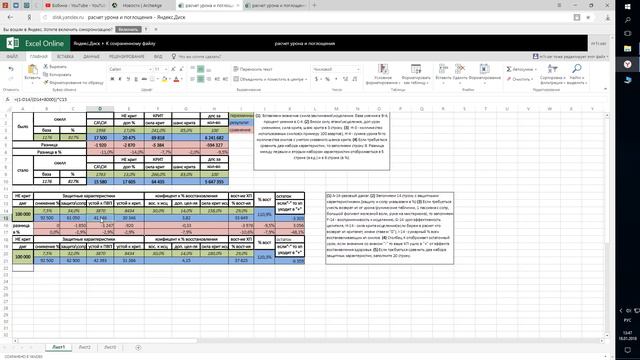Select the cell reading 'было'
Viewport: 640px width, 360px height.
click(x=23, y=127)
